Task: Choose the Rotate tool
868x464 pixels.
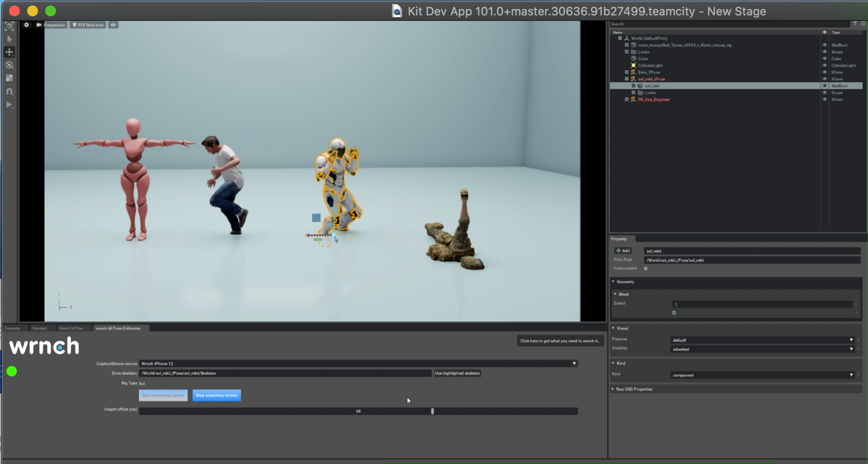Action: pos(9,65)
